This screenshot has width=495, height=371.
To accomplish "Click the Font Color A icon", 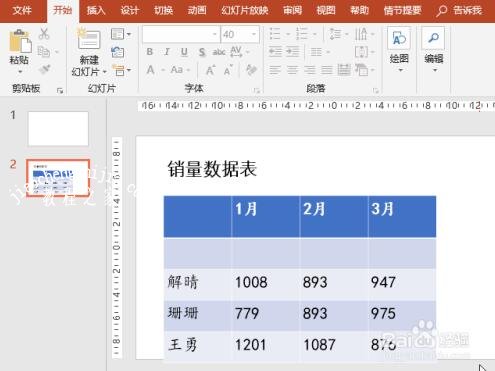I will click(x=150, y=70).
